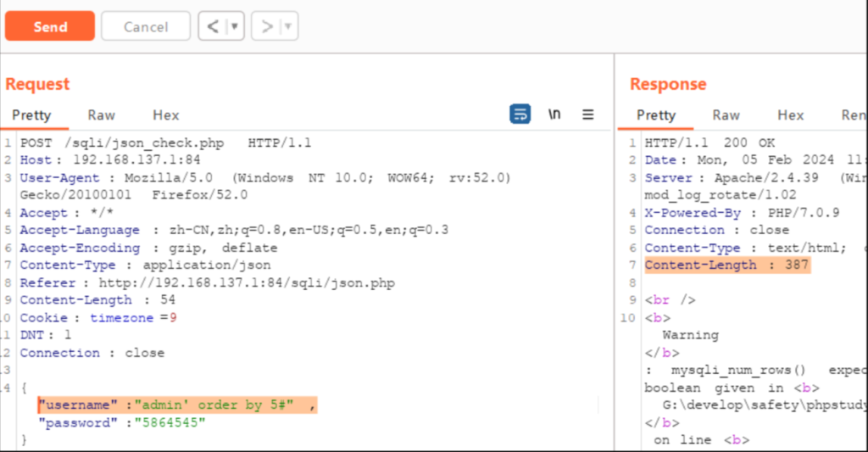Click the Cookie timezone=9 line
This screenshot has height=452, width=868.
pos(98,317)
